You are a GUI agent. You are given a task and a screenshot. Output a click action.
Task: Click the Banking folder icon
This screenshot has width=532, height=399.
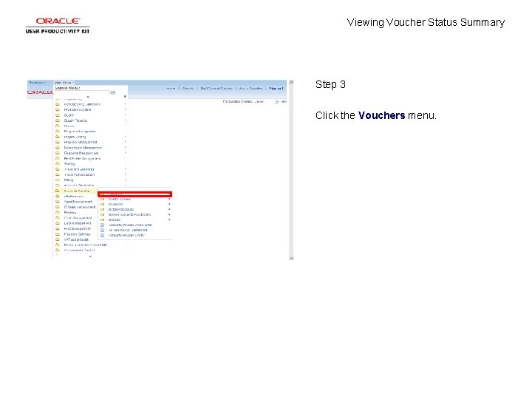point(58,212)
